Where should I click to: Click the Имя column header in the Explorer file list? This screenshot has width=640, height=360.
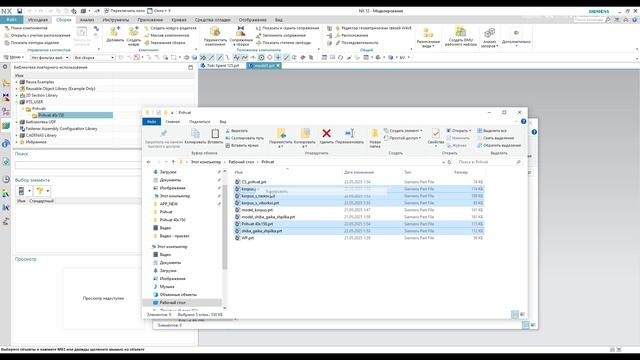[239, 172]
